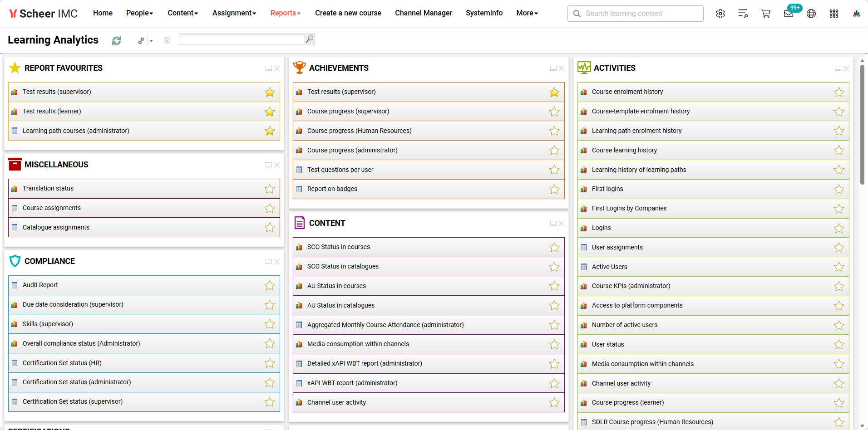Unfavourite Test results (learner) star in favourites
Screen dimensions: 868x430
(270, 112)
